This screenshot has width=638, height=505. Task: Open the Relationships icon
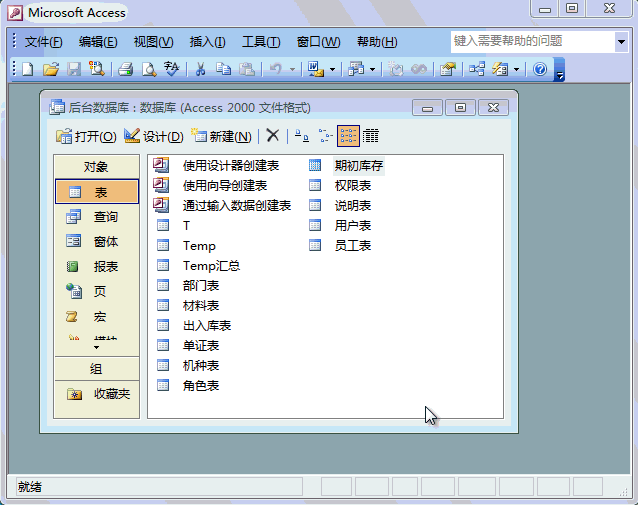[477, 69]
